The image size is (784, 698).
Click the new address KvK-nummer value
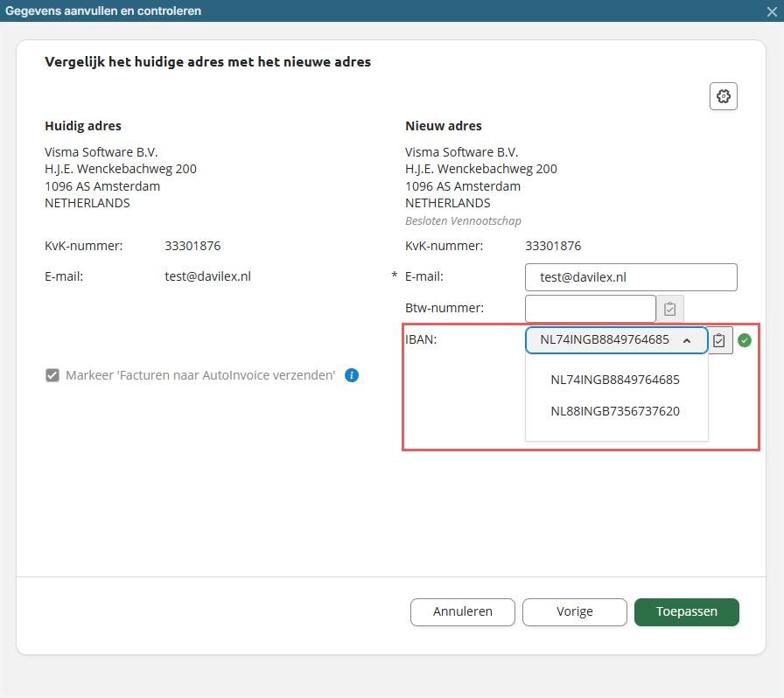(553, 246)
